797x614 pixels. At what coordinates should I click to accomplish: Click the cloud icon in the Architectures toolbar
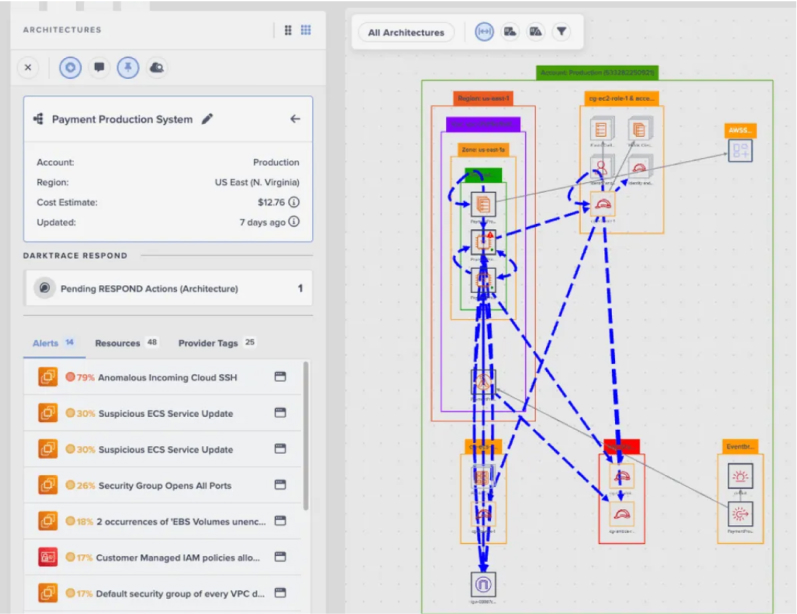156,67
